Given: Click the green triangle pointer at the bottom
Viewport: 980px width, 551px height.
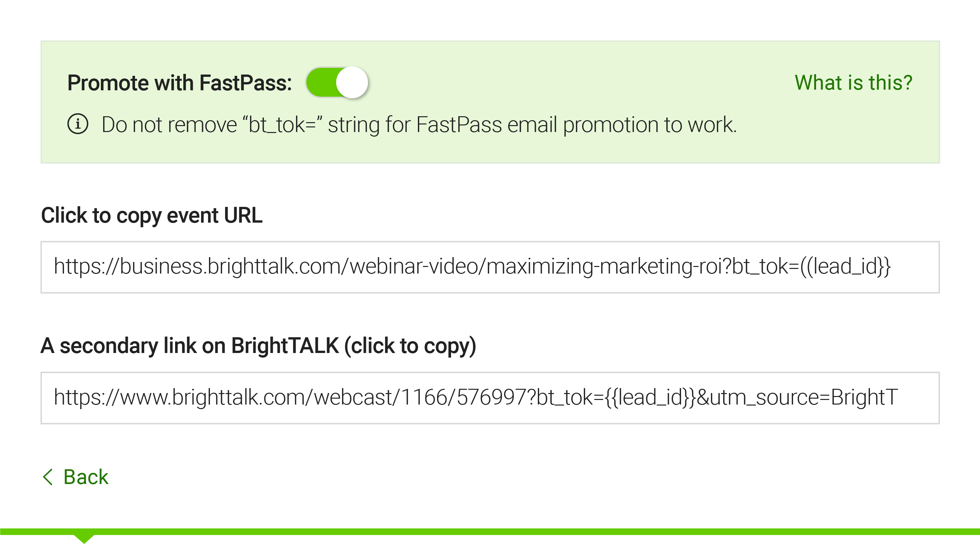Looking at the screenshot, I should click(84, 538).
